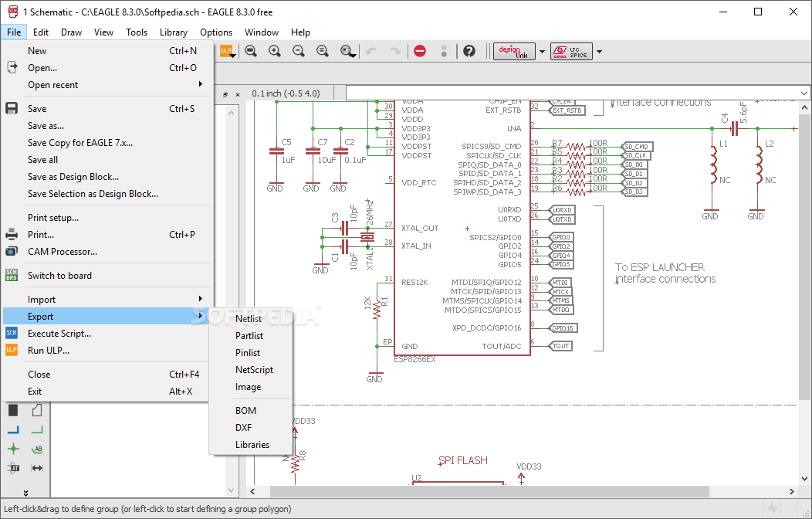812x519 pixels.
Task: Select the dimension arrows tool
Action: (37, 468)
